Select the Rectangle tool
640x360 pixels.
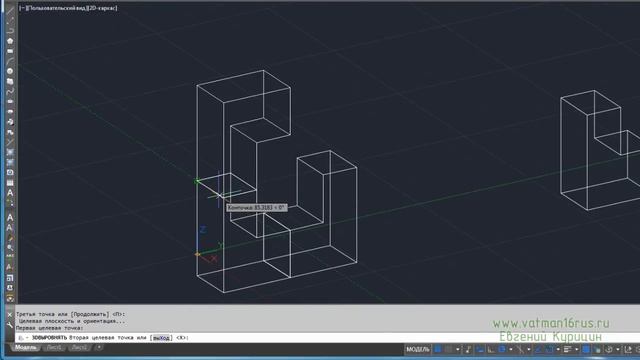tap(10, 51)
